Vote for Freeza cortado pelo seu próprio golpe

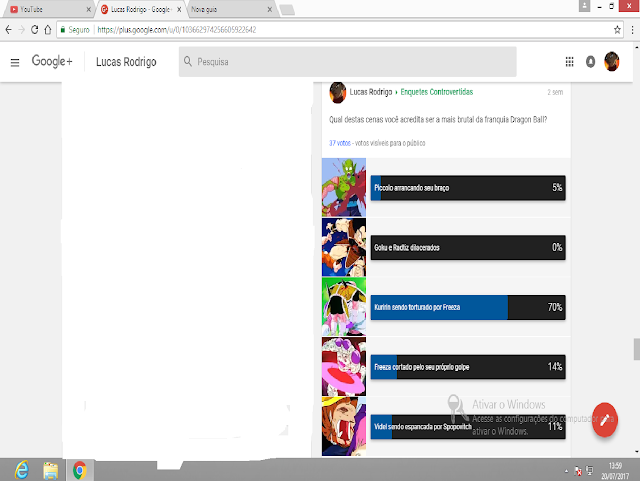pos(468,367)
